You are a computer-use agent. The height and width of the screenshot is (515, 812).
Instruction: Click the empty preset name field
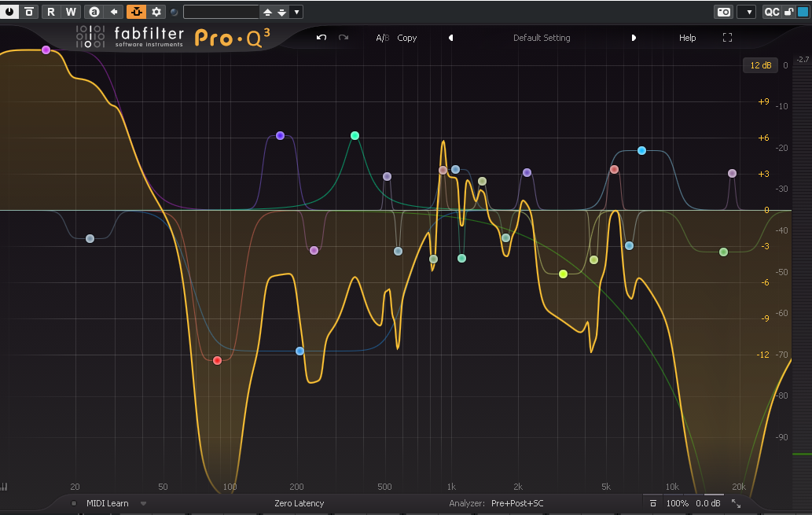tap(221, 12)
